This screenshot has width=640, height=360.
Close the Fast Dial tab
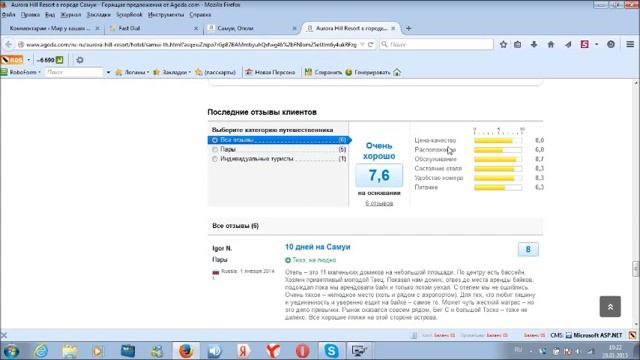coord(196,29)
